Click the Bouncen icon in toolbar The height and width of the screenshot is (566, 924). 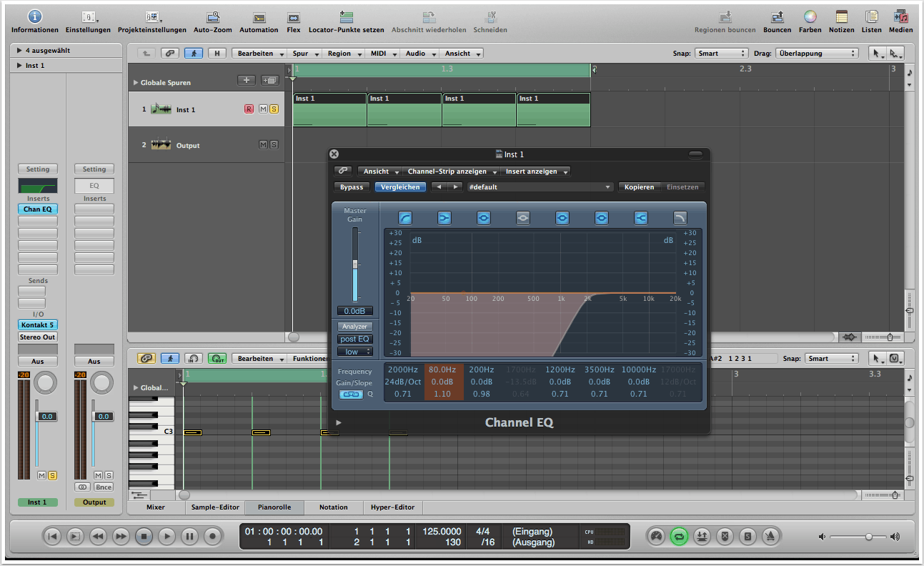point(777,17)
